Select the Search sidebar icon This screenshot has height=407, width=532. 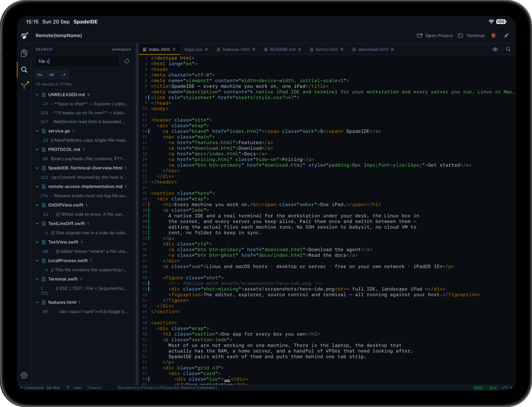pyautogui.click(x=24, y=70)
